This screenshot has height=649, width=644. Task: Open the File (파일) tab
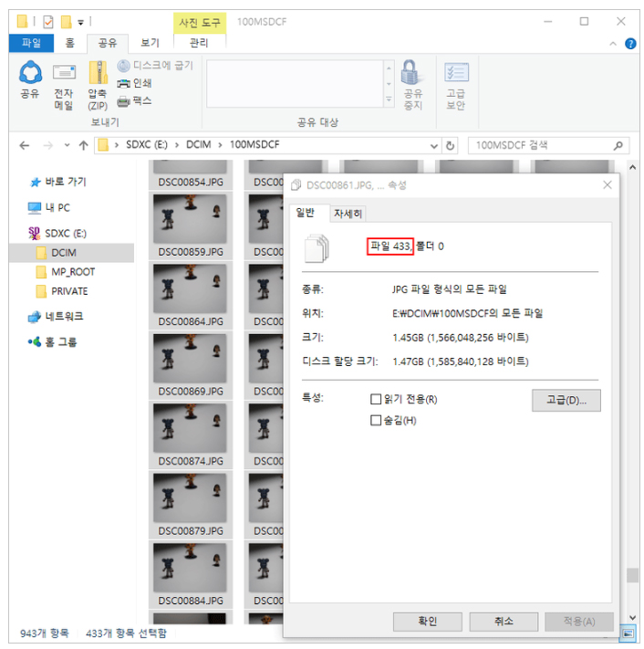[31, 43]
